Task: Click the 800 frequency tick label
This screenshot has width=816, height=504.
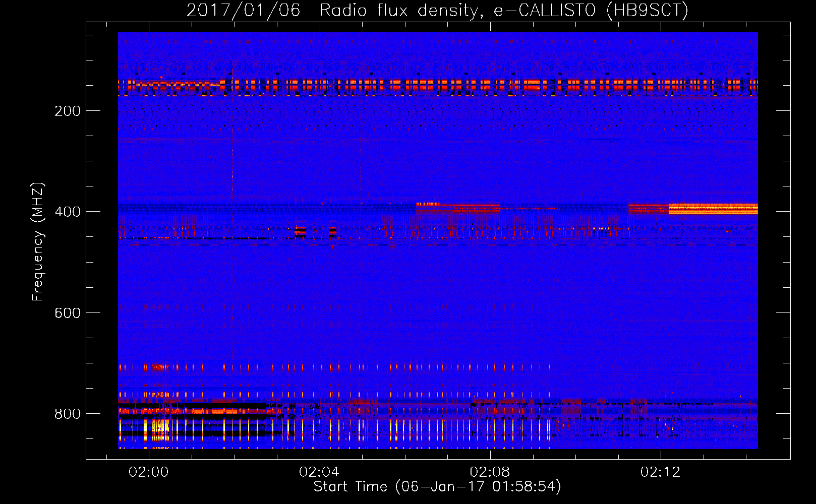Action: [68, 414]
